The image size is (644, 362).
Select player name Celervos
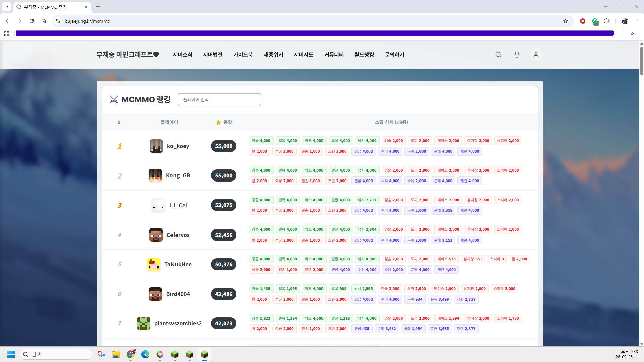[178, 235]
